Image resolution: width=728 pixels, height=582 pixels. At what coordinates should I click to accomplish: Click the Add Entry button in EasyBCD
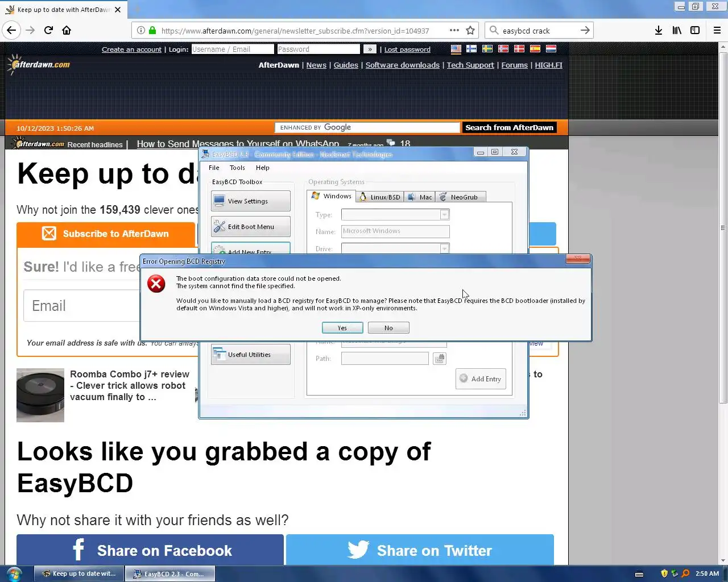481,379
